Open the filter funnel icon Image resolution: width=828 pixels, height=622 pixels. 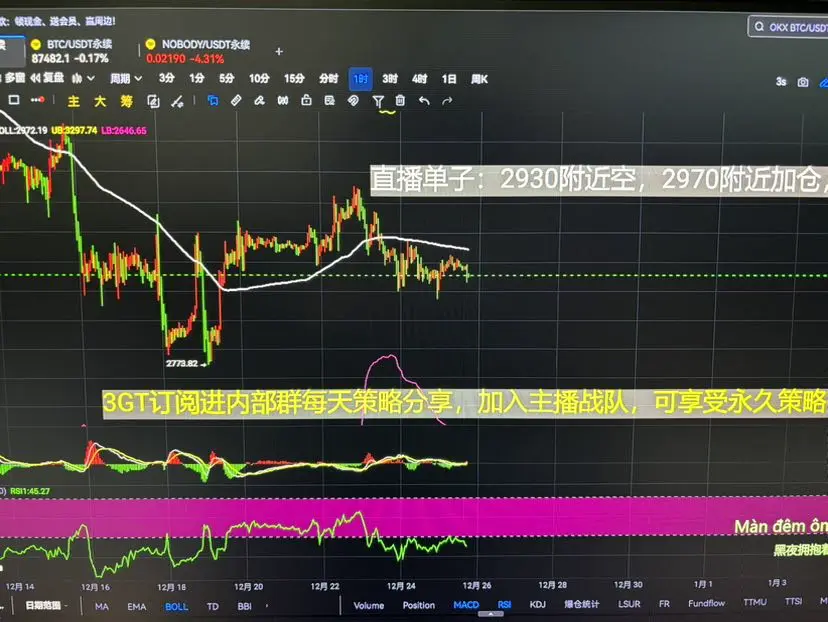coord(378,101)
